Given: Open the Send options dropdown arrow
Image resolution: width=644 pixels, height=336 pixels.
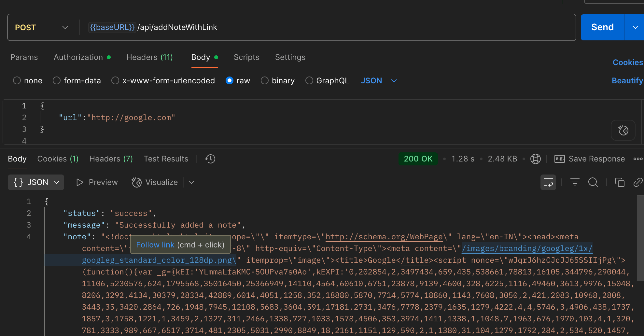Looking at the screenshot, I should click(635, 27).
